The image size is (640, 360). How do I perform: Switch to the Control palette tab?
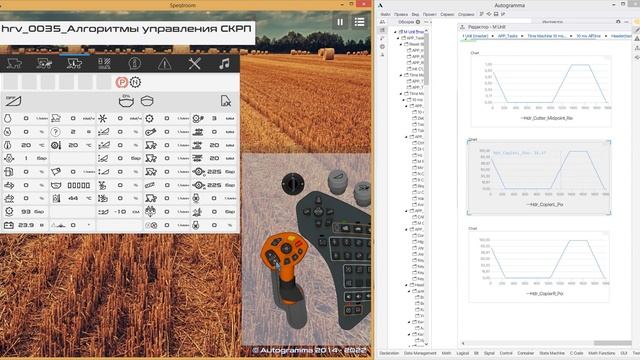506,353
